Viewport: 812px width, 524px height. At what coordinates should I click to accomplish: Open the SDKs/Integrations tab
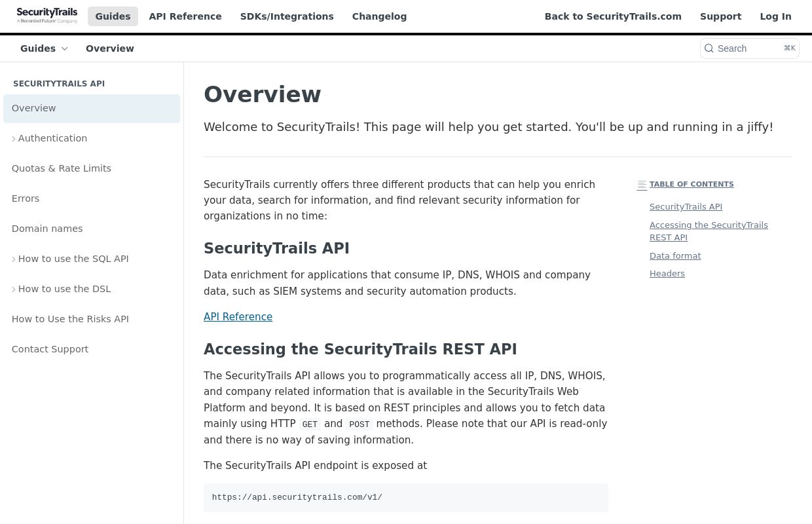click(x=287, y=16)
